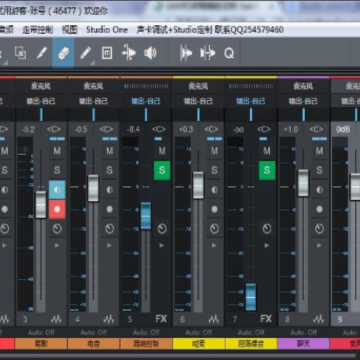Viewport: 360px width, 360px height.
Task: Click the purple 聊天 channel name label
Action: [x=303, y=344]
